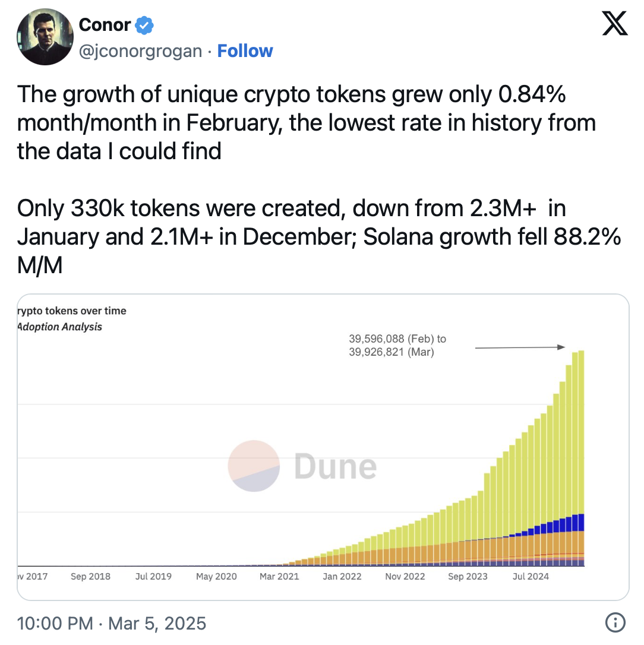The height and width of the screenshot is (645, 644).
Task: Click the Conor display name
Action: 105,25
